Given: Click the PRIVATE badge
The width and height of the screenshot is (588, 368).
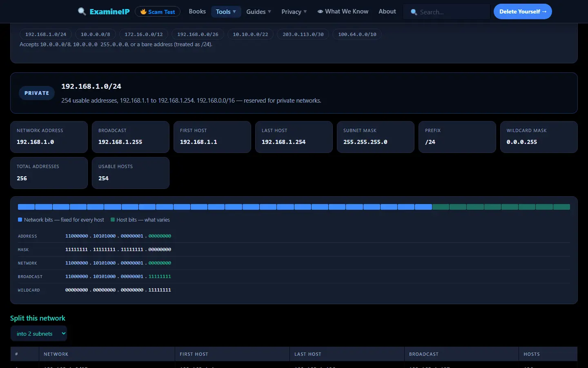Looking at the screenshot, I should 37,93.
